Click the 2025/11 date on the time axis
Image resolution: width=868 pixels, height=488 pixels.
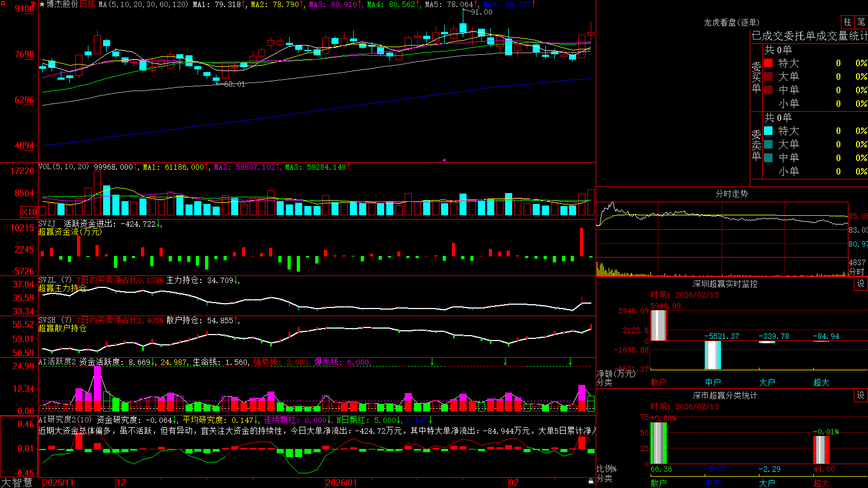(x=58, y=483)
